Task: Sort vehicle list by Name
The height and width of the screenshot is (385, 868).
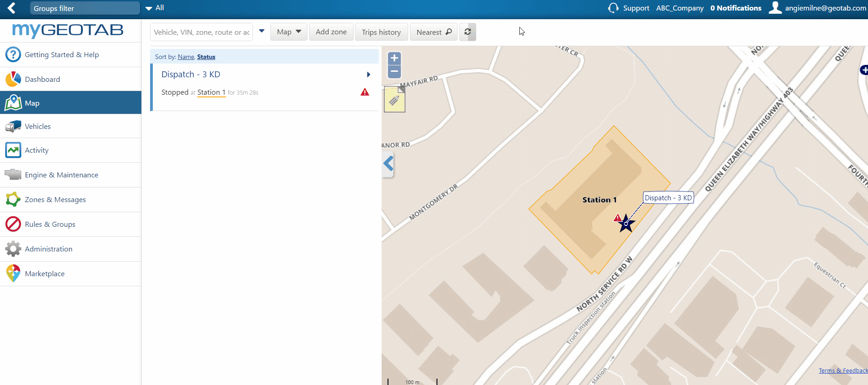Action: point(186,57)
